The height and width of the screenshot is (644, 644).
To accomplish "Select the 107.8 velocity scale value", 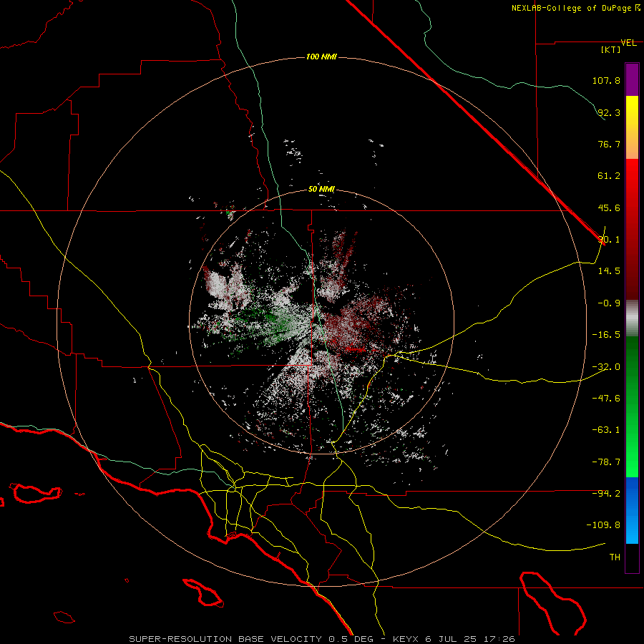I will [606, 80].
